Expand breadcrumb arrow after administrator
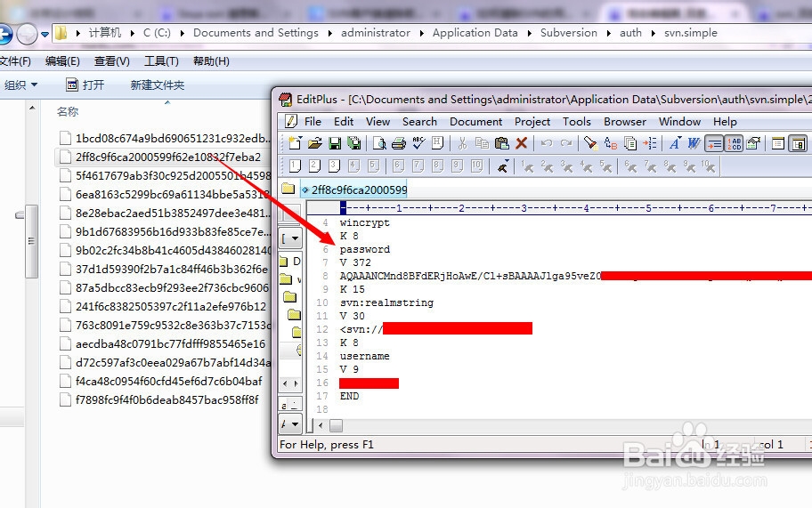 421,33
